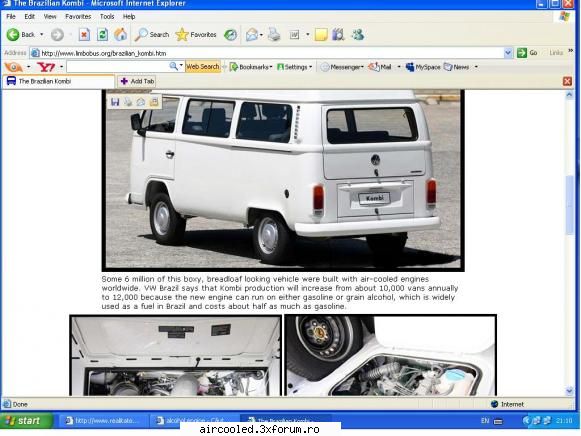Open History with the green clock icon
581x436 pixels.
[x=230, y=35]
